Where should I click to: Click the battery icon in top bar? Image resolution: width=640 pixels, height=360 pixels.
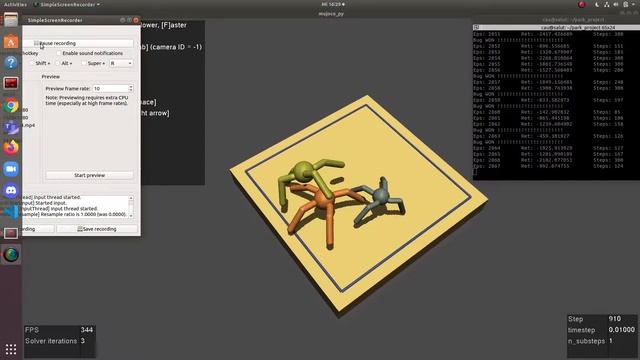(x=626, y=4)
